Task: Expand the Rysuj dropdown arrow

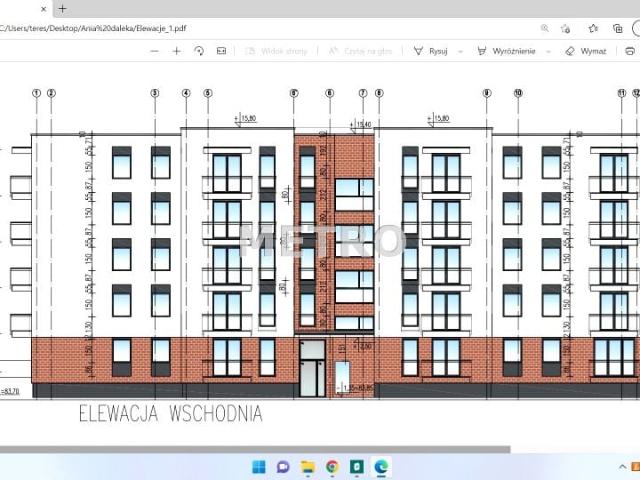Action: click(x=460, y=51)
